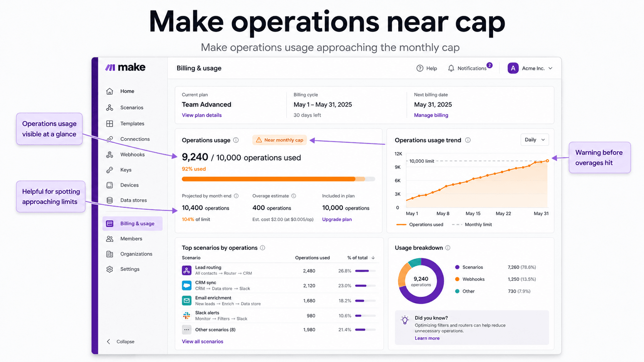Open the Templates menu item
The width and height of the screenshot is (644, 362).
click(132, 123)
